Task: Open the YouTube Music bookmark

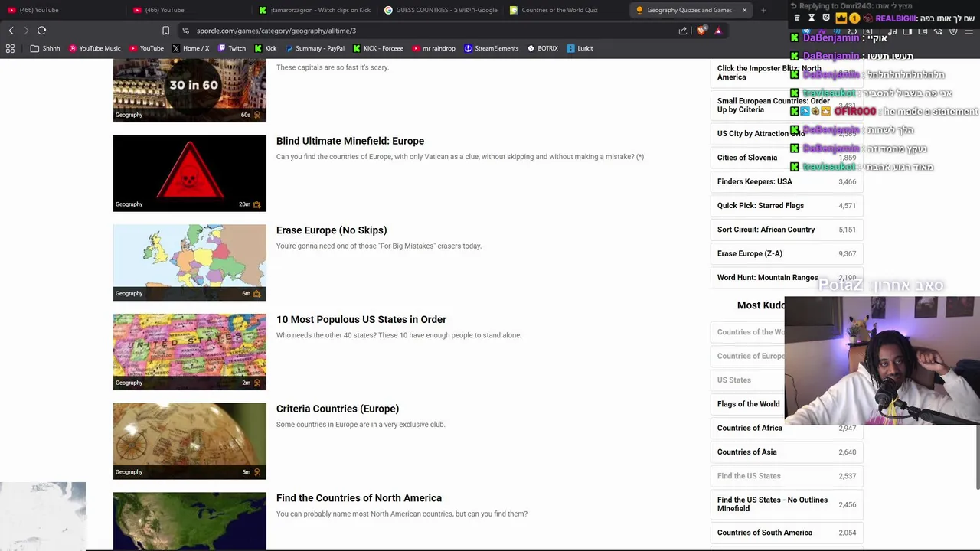Action: (x=95, y=48)
